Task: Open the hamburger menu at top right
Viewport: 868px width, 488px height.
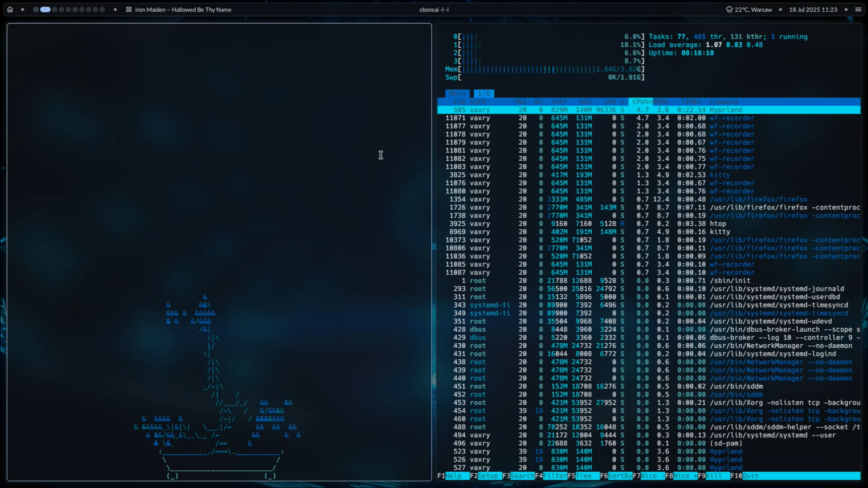Action: pyautogui.click(x=858, y=9)
